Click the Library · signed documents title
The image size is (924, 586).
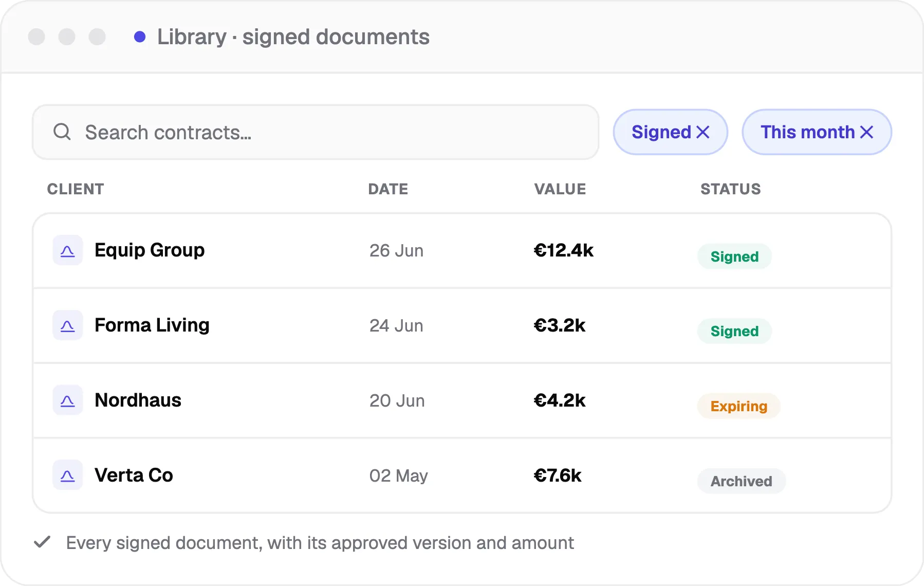(293, 37)
